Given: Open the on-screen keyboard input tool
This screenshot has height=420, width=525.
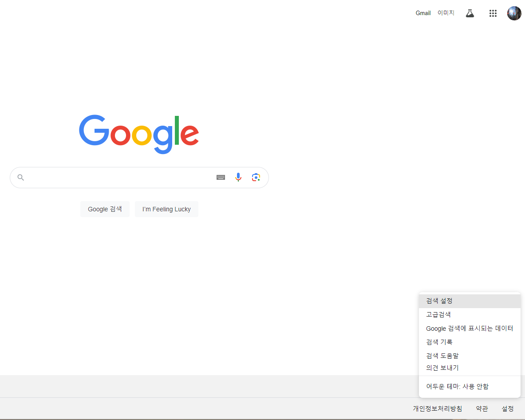Looking at the screenshot, I should point(221,178).
